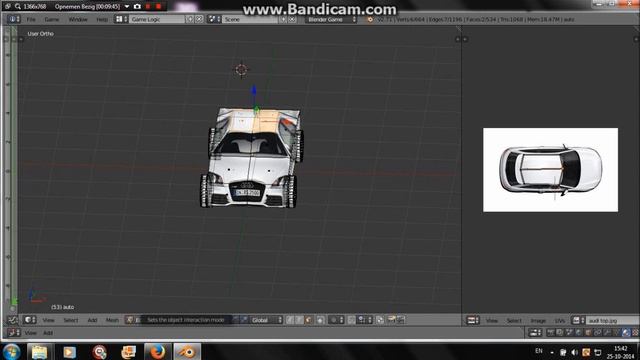The height and width of the screenshot is (360, 640).
Task: Open the UV/Image editor type selector
Action: pyautogui.click(x=473, y=320)
